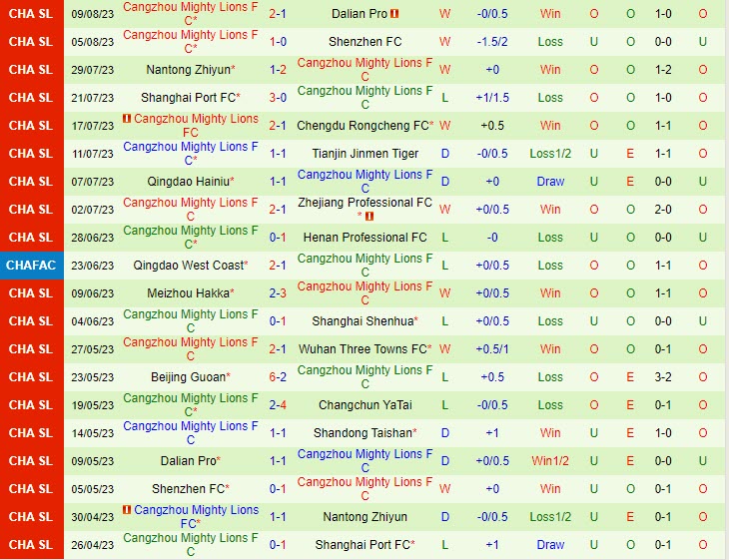Click the 6-2 score versus Beijing Guoan
The height and width of the screenshot is (560, 729).
[278, 377]
